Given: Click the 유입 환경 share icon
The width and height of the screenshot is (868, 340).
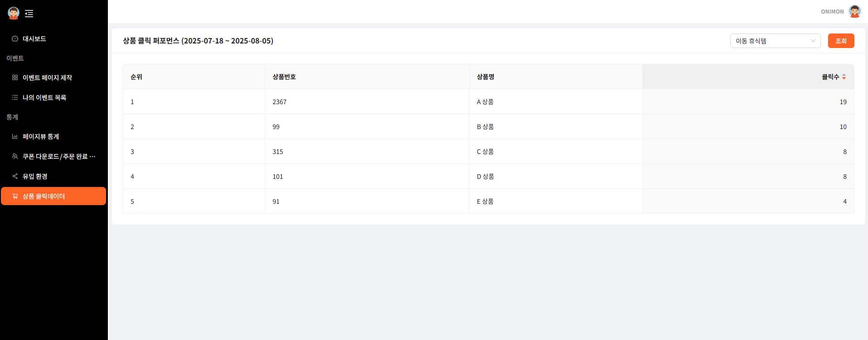Looking at the screenshot, I should (15, 177).
